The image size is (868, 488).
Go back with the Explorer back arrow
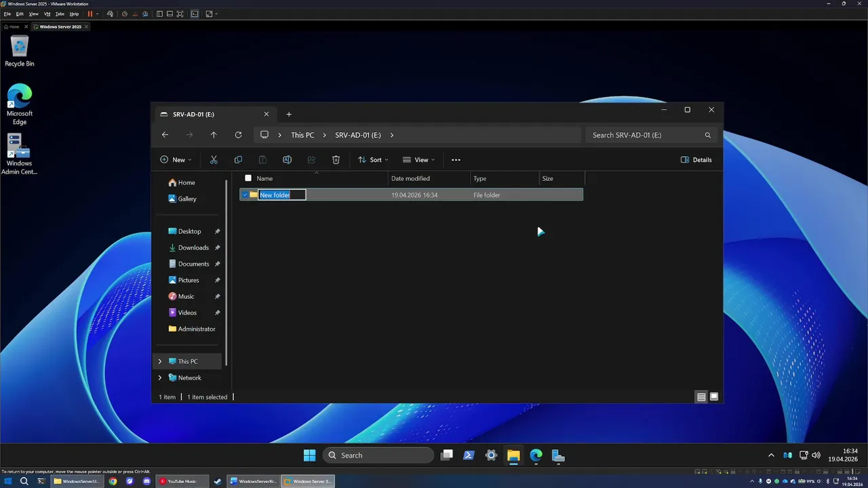165,135
